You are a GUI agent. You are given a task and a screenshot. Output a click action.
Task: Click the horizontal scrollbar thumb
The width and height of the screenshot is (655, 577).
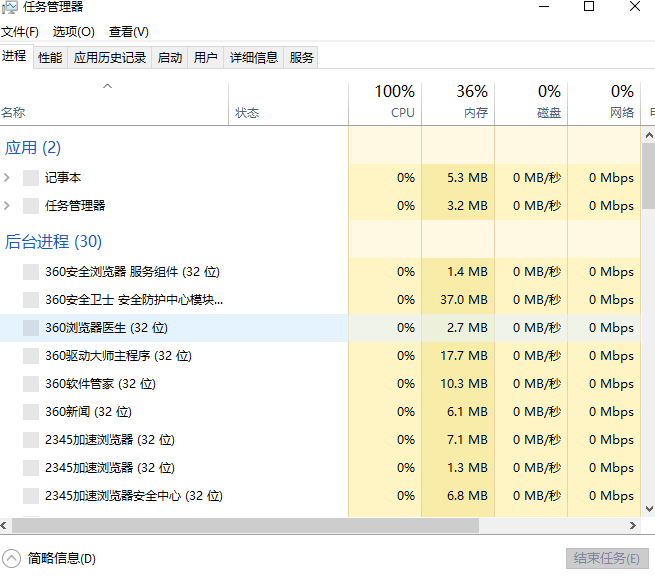pos(245,526)
